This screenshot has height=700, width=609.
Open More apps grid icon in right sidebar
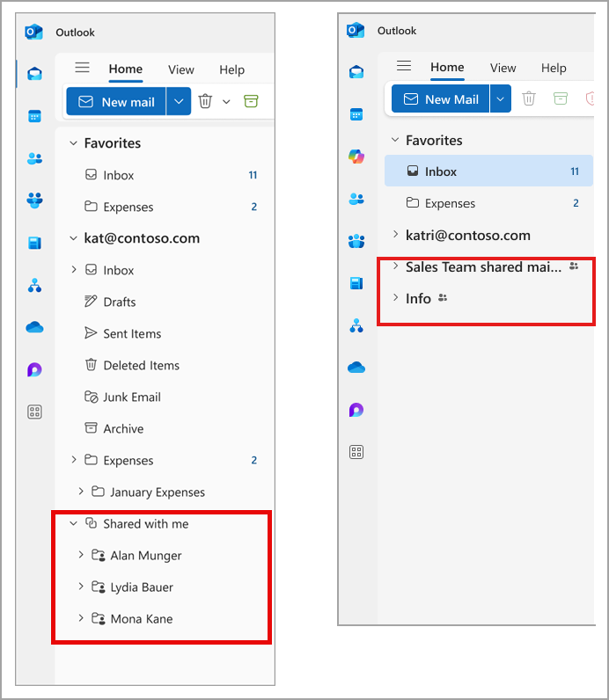[x=356, y=452]
